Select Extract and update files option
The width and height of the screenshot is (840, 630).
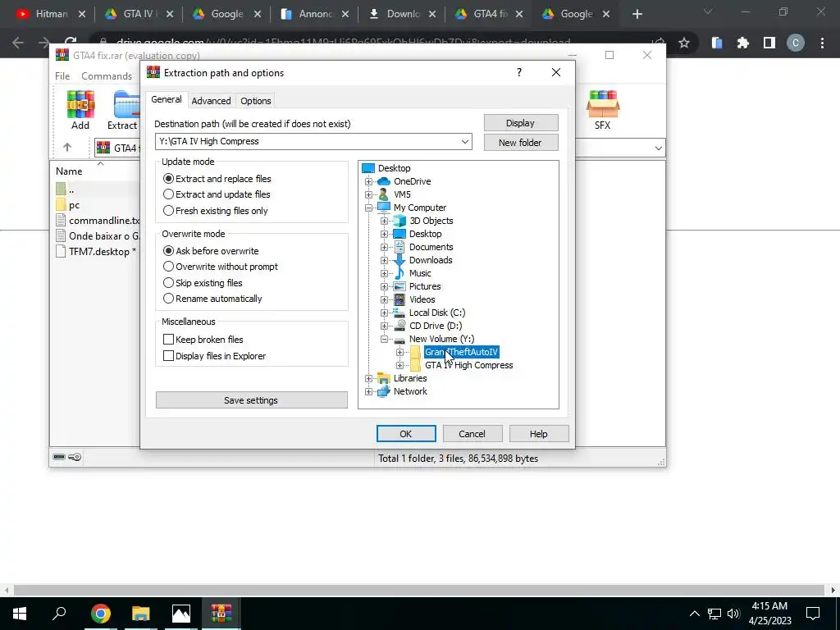tap(217, 194)
